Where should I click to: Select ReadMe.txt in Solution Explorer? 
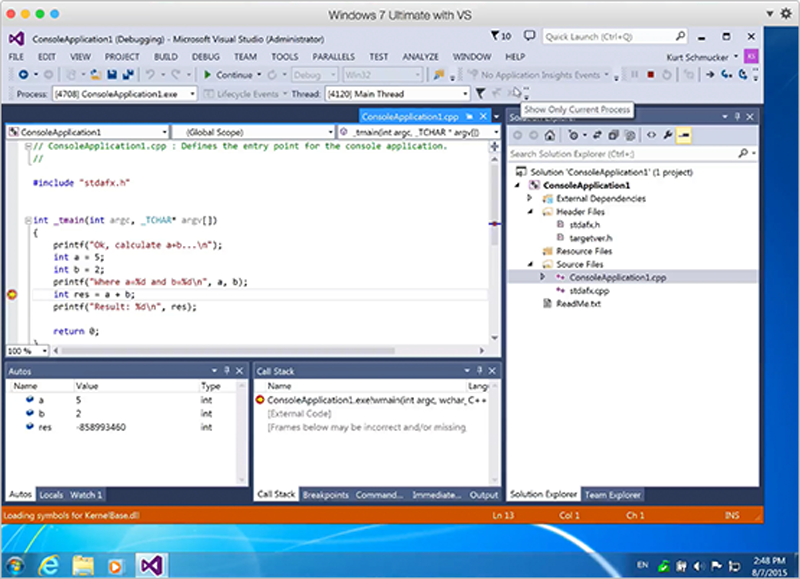[578, 304]
